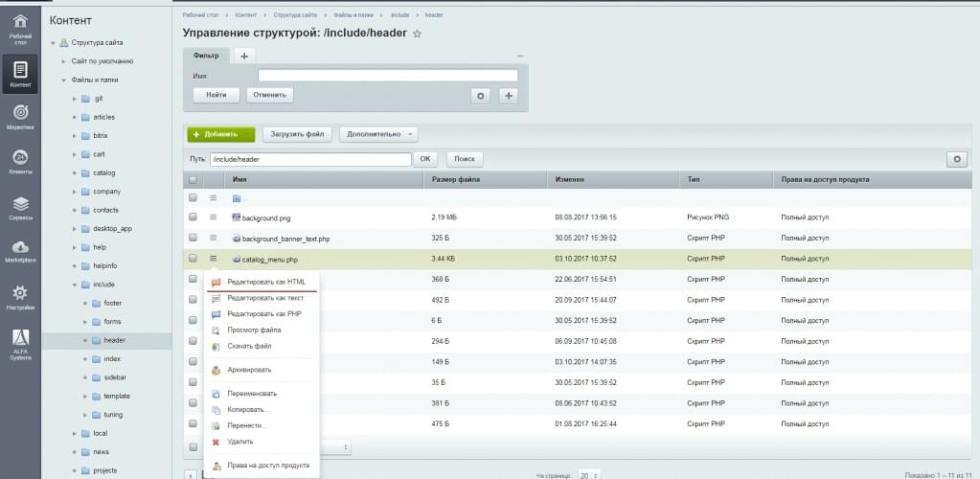Collapse the include folder tree node
This screenshot has width=980, height=479.
click(x=74, y=285)
